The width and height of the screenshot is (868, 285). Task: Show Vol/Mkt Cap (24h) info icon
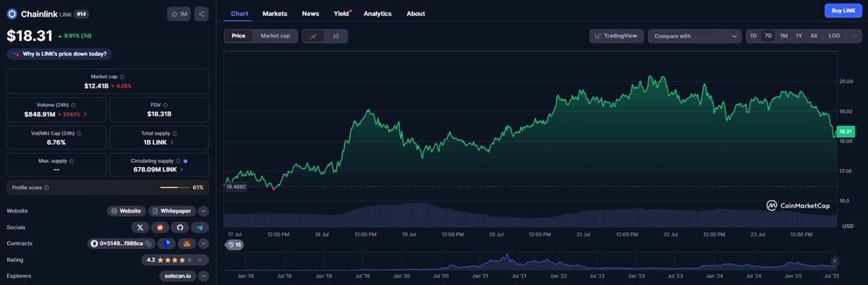pyautogui.click(x=78, y=133)
